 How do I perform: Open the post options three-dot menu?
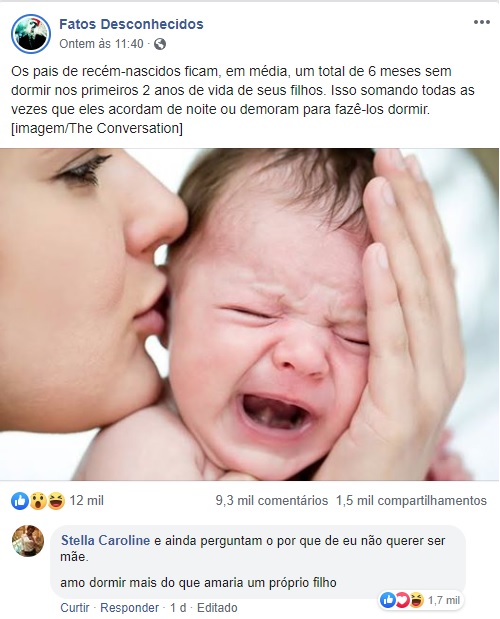pyautogui.click(x=481, y=22)
